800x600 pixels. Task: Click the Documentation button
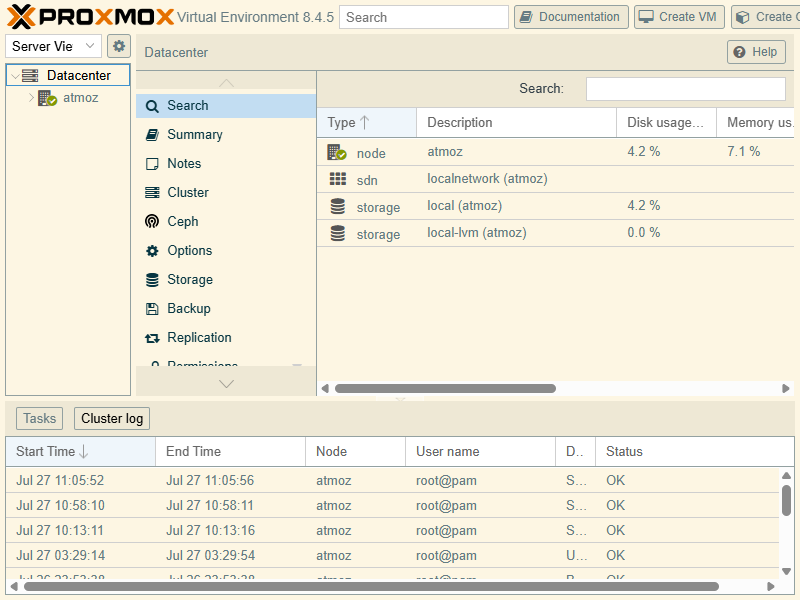point(571,17)
